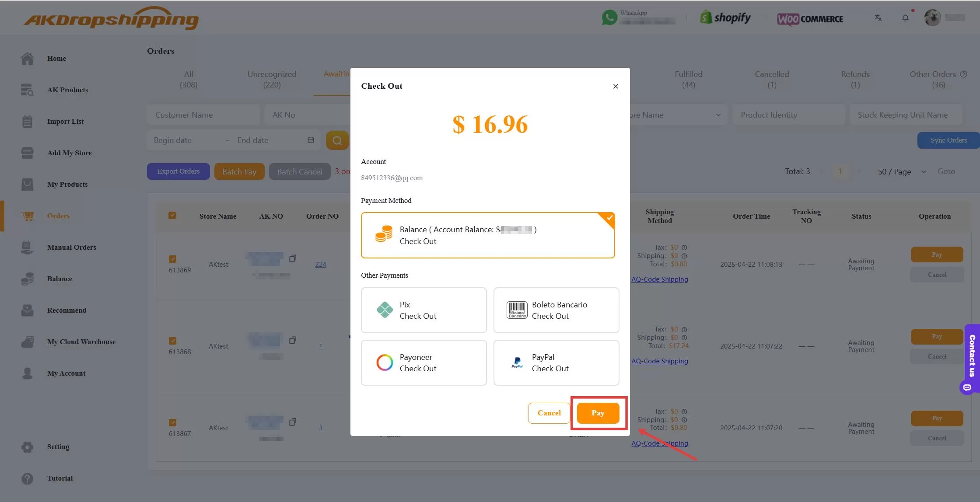The width and height of the screenshot is (980, 502).
Task: Uncheck order 613868's checkbox
Action: pos(172,340)
